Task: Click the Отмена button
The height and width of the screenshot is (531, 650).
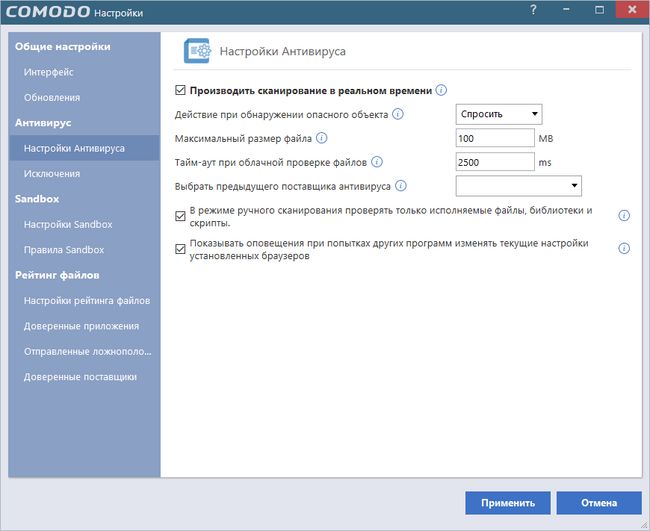Action: point(599,503)
